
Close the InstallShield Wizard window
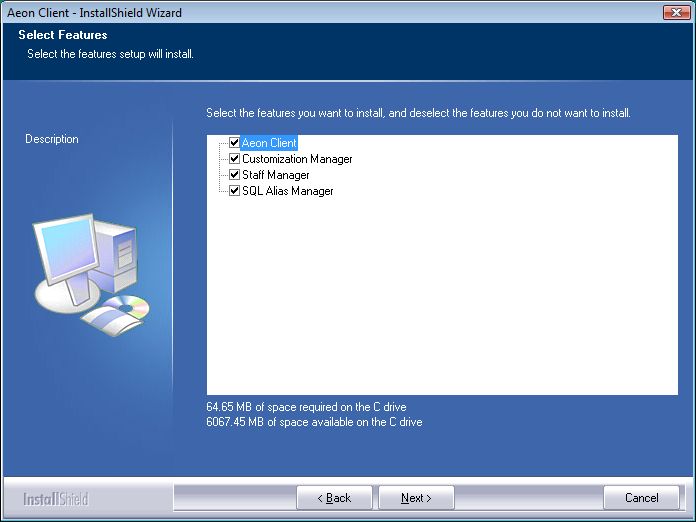678,12
